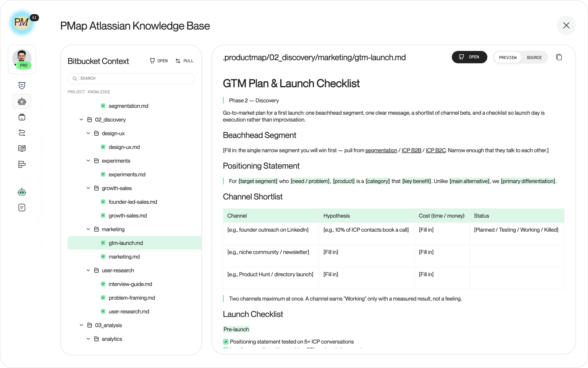Click the shield-shaped sidebar icon
588x368 pixels.
22,86
